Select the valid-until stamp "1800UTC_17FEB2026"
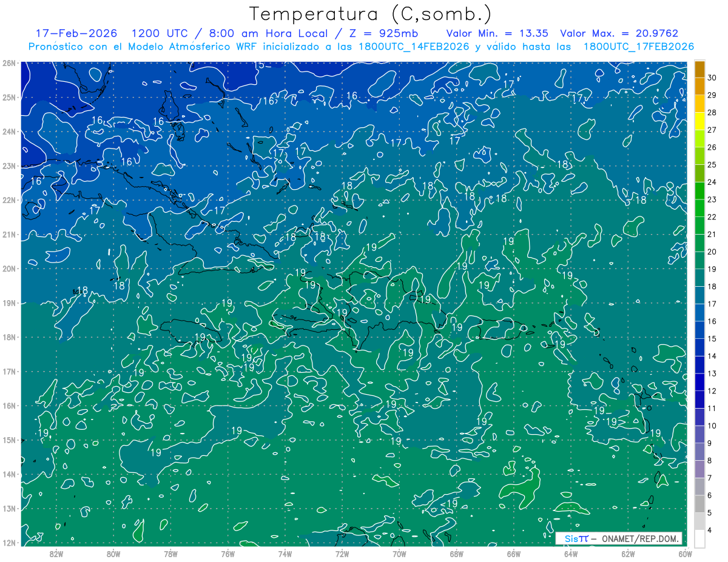Screen dimensions: 728x562 point(638,47)
